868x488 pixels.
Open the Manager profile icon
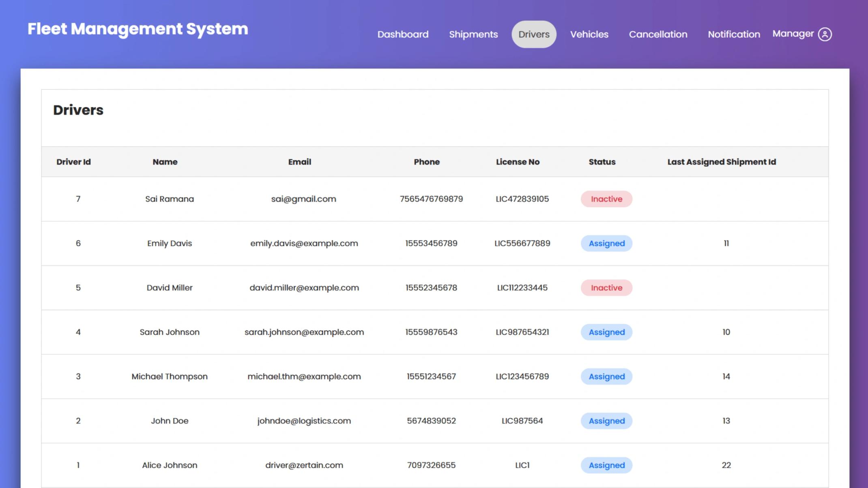point(825,34)
